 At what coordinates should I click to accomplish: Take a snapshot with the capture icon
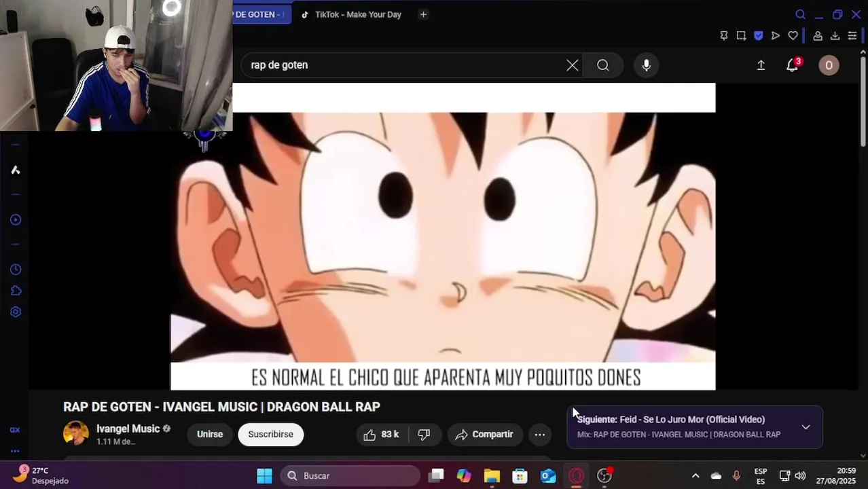pyautogui.click(x=741, y=36)
